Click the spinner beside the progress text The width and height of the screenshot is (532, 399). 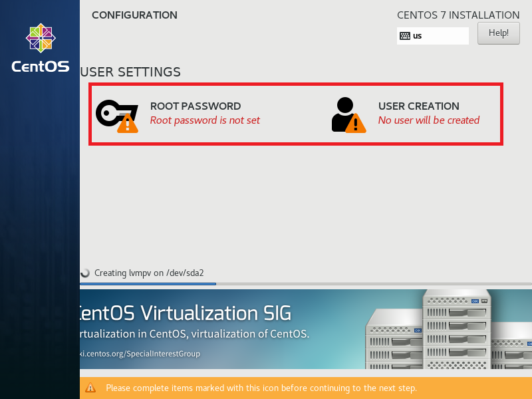coord(86,273)
